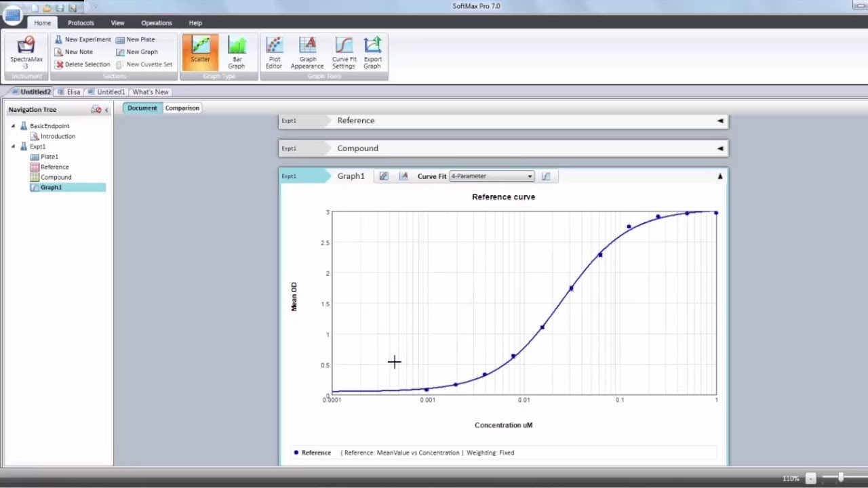Click the New Cuvette Set option
Image resolution: width=868 pixels, height=488 pixels.
[144, 64]
